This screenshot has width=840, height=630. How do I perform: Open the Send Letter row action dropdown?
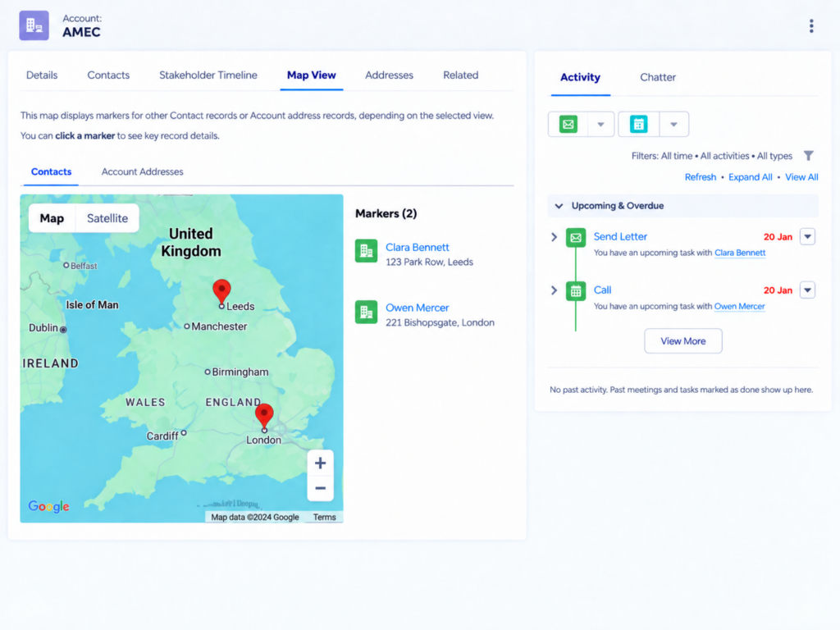807,236
